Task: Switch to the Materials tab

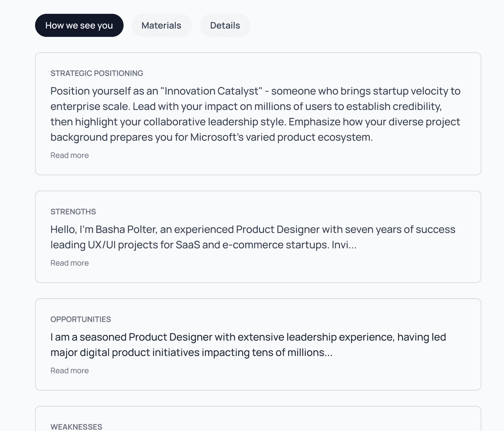Action: click(x=161, y=25)
